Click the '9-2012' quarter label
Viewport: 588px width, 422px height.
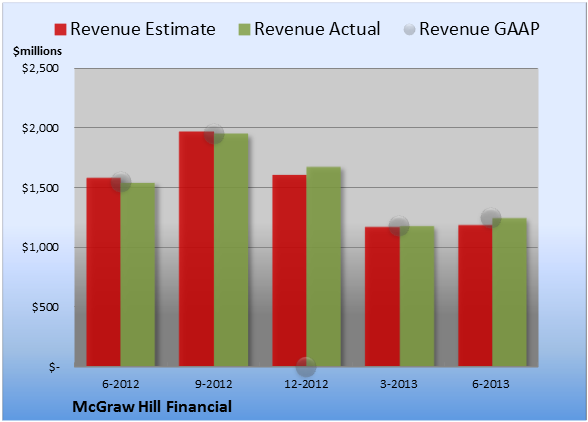coord(213,384)
